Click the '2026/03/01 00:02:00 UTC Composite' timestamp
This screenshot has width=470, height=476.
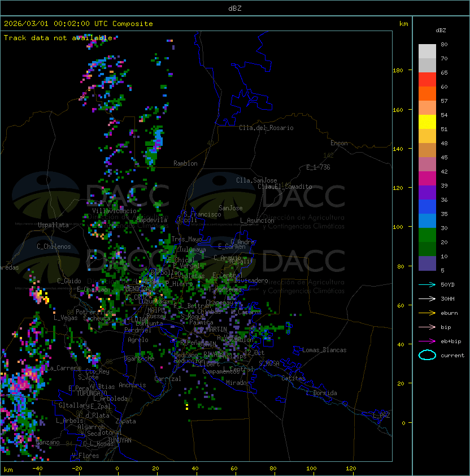[79, 24]
